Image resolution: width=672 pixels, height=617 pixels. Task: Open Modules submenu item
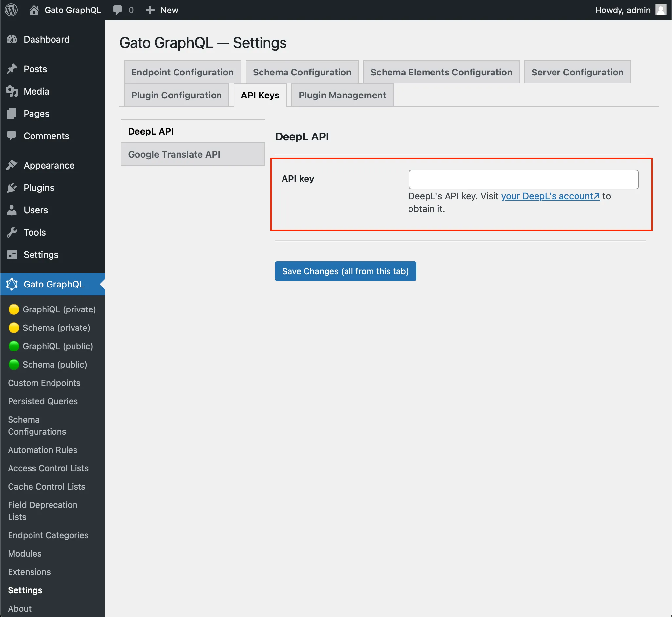tap(25, 553)
